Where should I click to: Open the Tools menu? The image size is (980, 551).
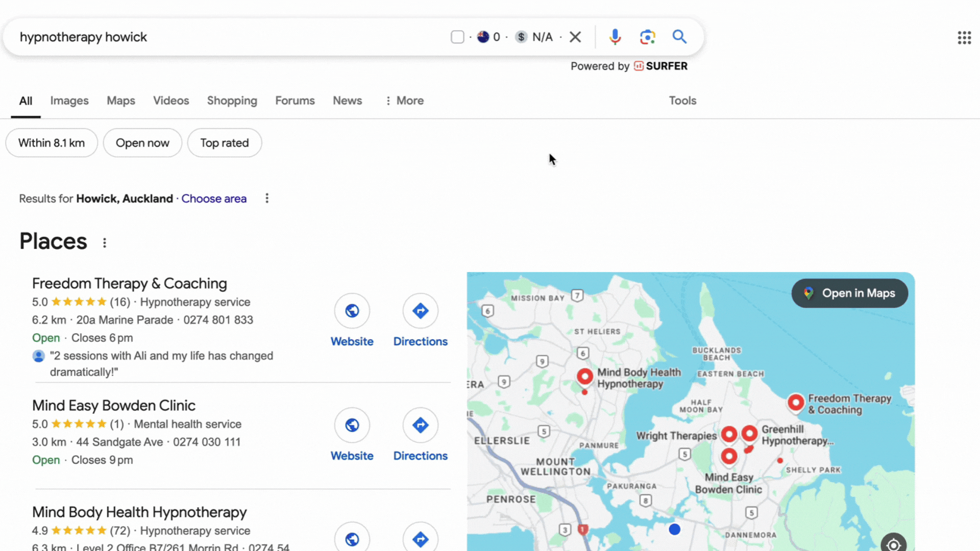[x=682, y=101]
